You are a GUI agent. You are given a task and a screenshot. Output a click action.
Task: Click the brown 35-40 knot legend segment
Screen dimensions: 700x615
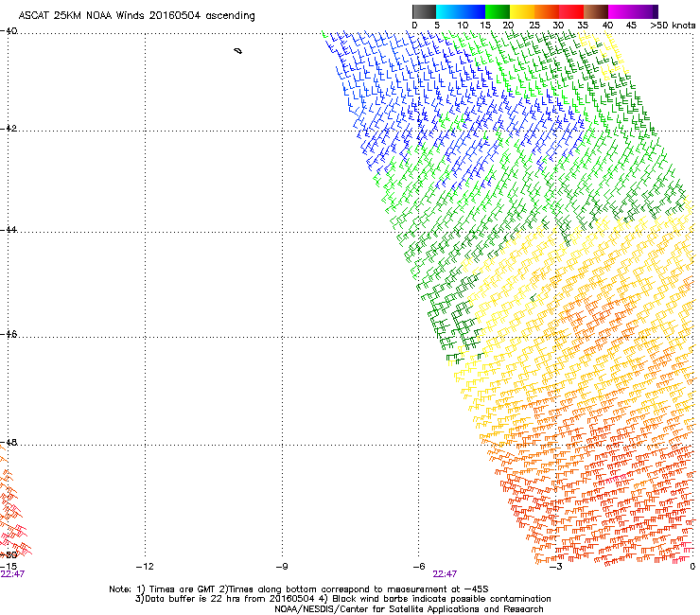point(596,11)
